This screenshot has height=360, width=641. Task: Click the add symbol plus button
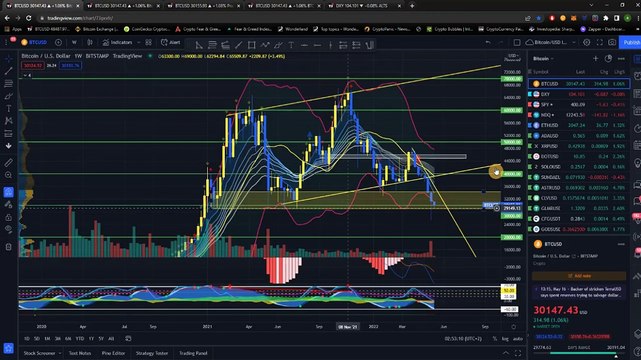point(58,42)
